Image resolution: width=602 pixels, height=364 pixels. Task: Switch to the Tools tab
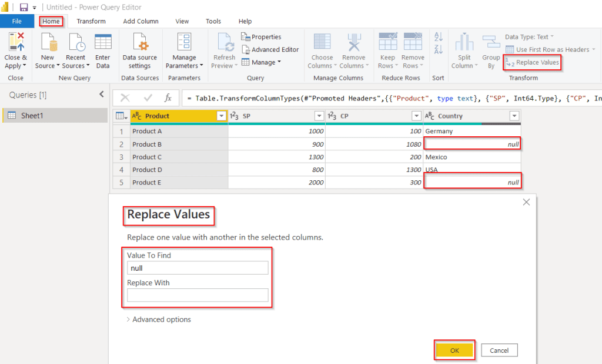[213, 21]
